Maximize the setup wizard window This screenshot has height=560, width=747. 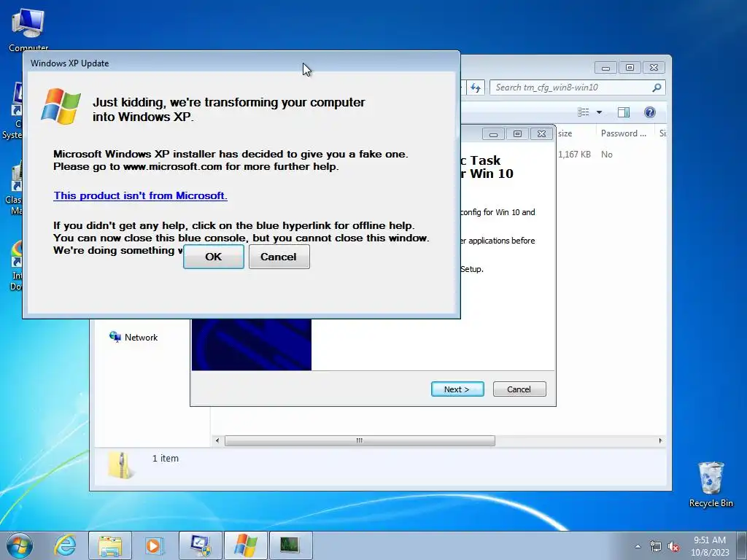[x=517, y=134]
